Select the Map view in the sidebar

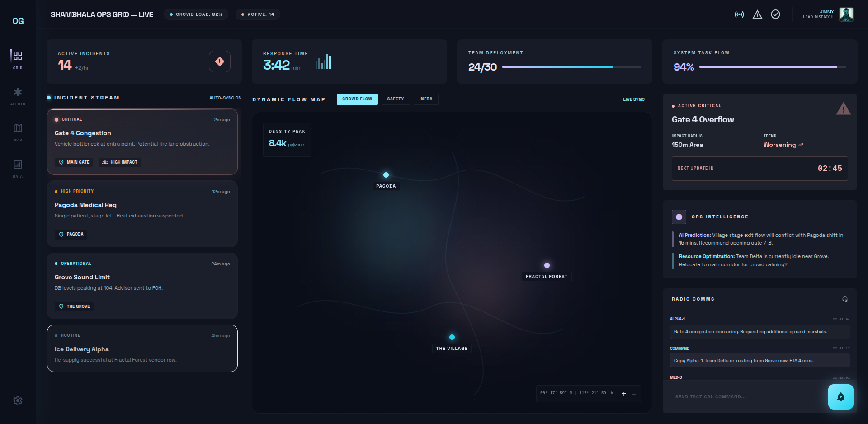coord(18,132)
